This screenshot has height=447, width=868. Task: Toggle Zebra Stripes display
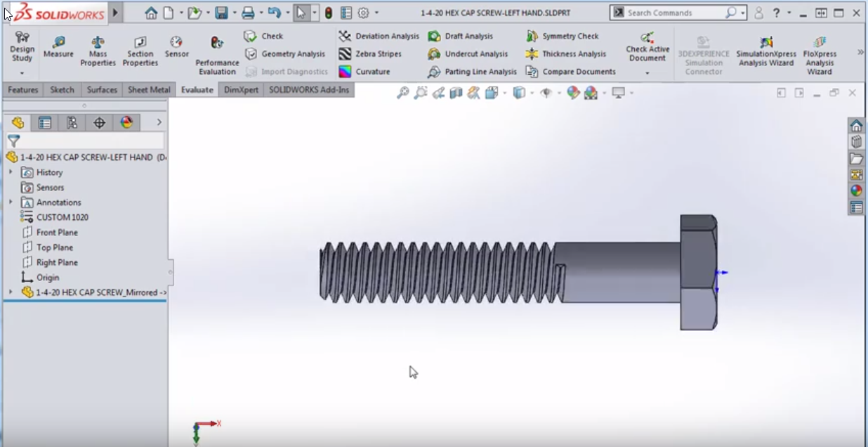pos(370,54)
